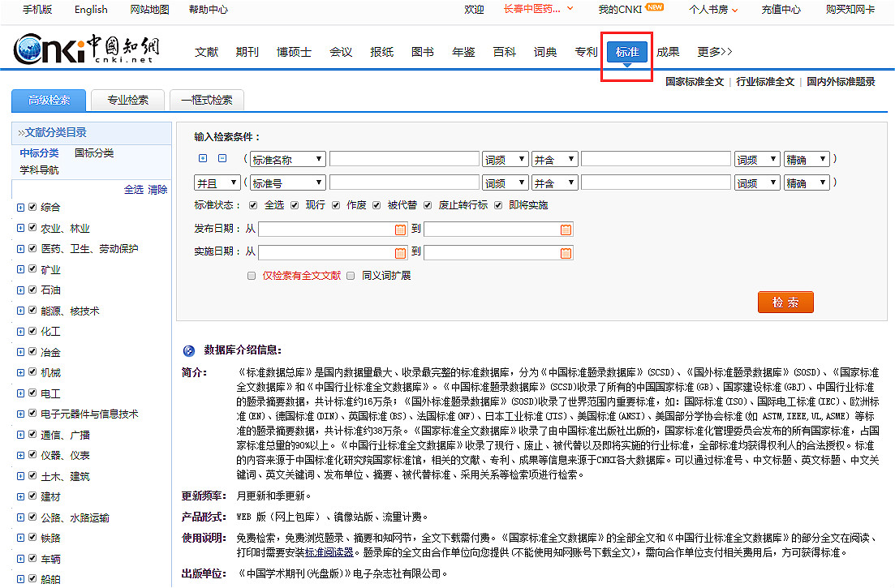Open the 精确 match dropdown in first row
The image size is (895, 588).
[807, 159]
